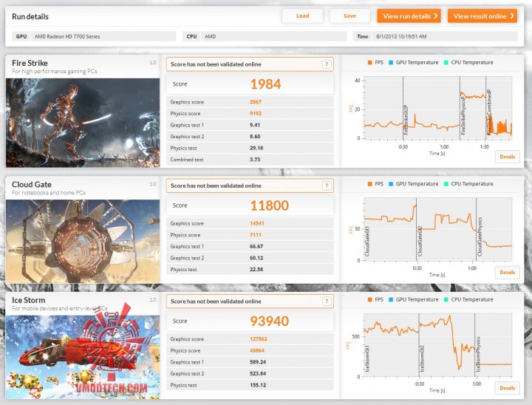Click the IceStormGt2 marker in the graph
Image resolution: width=532 pixels, height=405 pixels.
(422, 358)
